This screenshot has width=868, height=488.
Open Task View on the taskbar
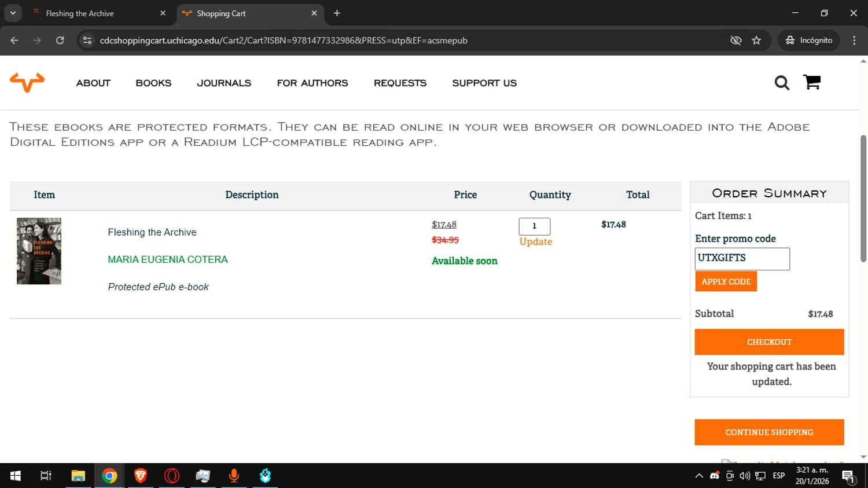point(46,476)
